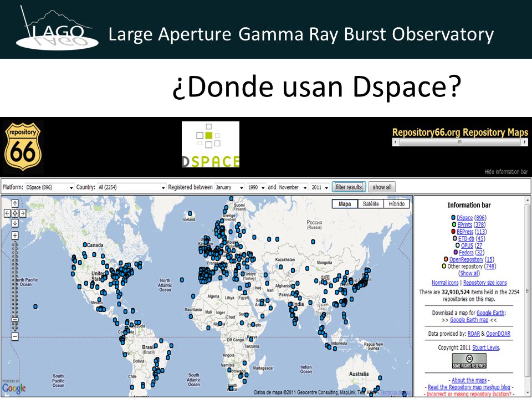The width and height of the screenshot is (532, 399).
Task: Open the Creative Commons license badge
Action: (469, 361)
